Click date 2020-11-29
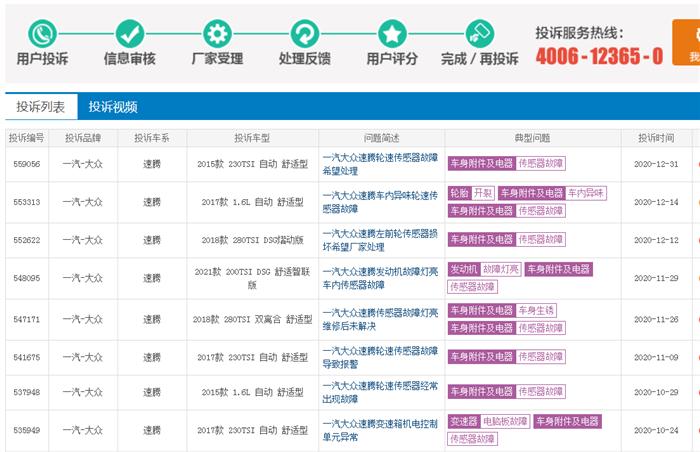Image resolution: width=700 pixels, height=452 pixels. tap(656, 278)
